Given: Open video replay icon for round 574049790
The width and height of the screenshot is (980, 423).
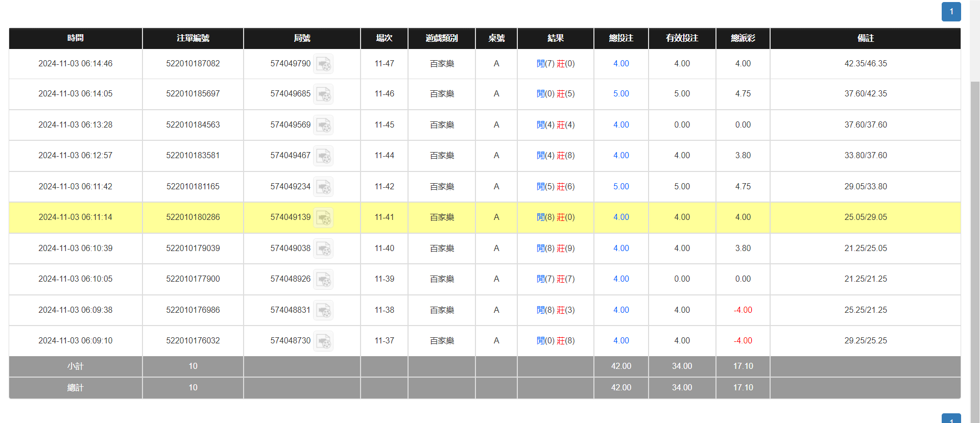Looking at the screenshot, I should (x=323, y=64).
